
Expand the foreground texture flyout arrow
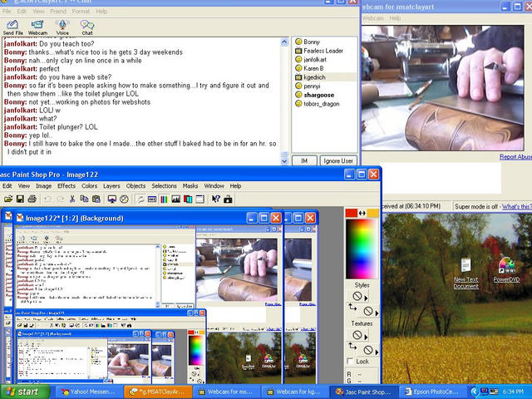(x=366, y=337)
